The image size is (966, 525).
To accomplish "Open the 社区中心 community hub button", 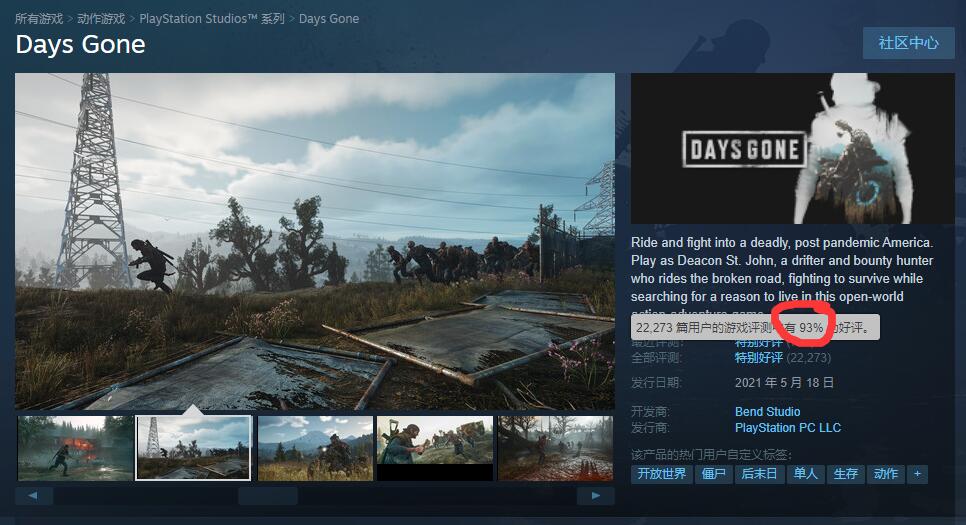I will pos(909,43).
